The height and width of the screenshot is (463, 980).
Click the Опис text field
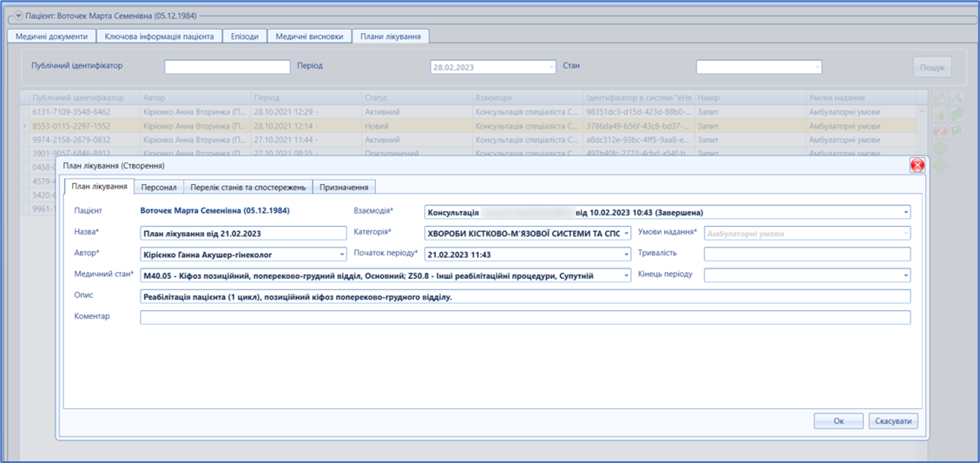coord(525,296)
